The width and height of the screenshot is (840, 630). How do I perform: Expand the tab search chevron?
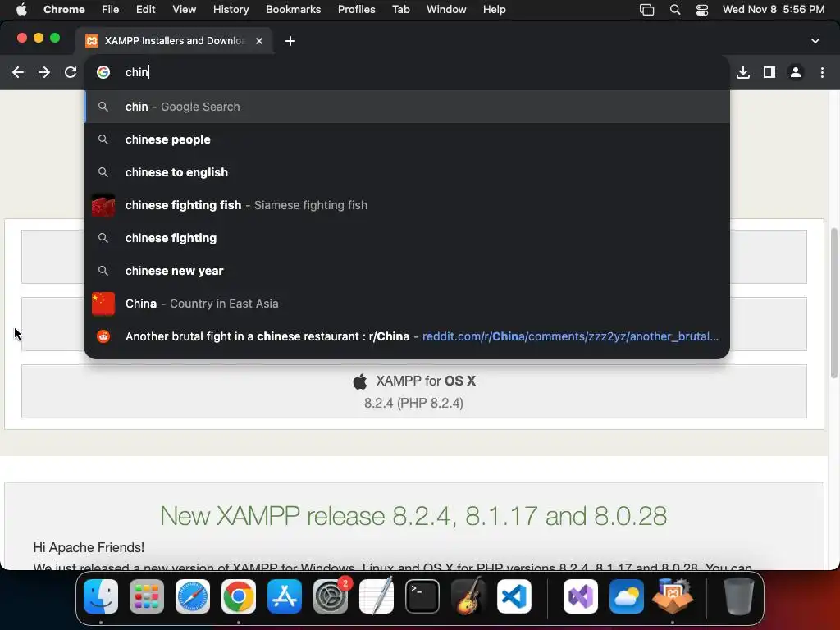click(x=815, y=41)
